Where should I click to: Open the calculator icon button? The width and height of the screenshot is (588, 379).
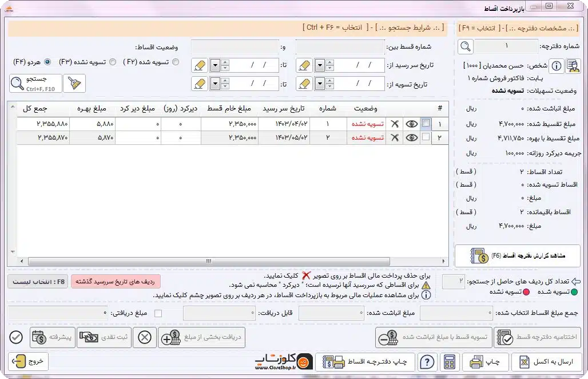(x=449, y=362)
